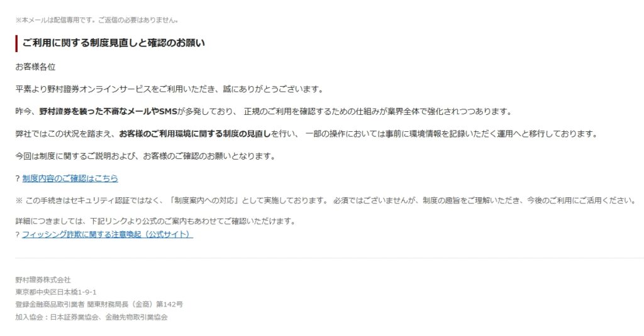Click the お客様各位 greeting line

point(35,67)
